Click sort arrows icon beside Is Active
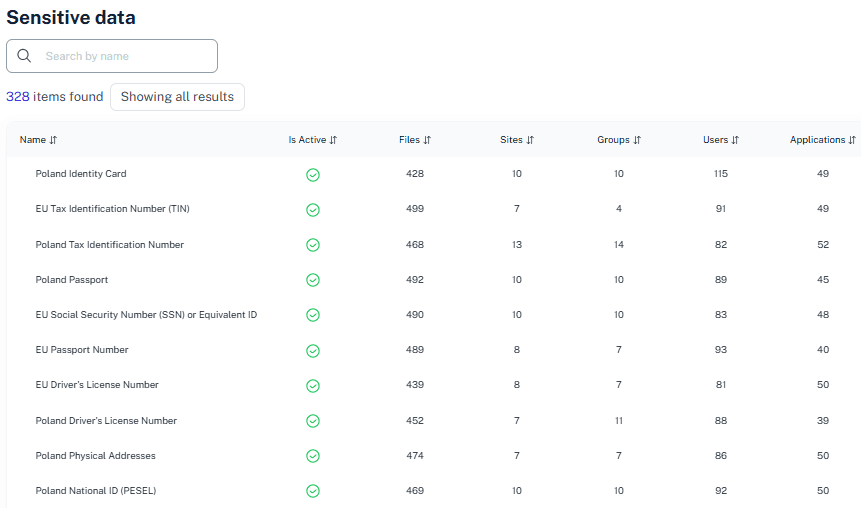861x508 pixels. coord(333,140)
